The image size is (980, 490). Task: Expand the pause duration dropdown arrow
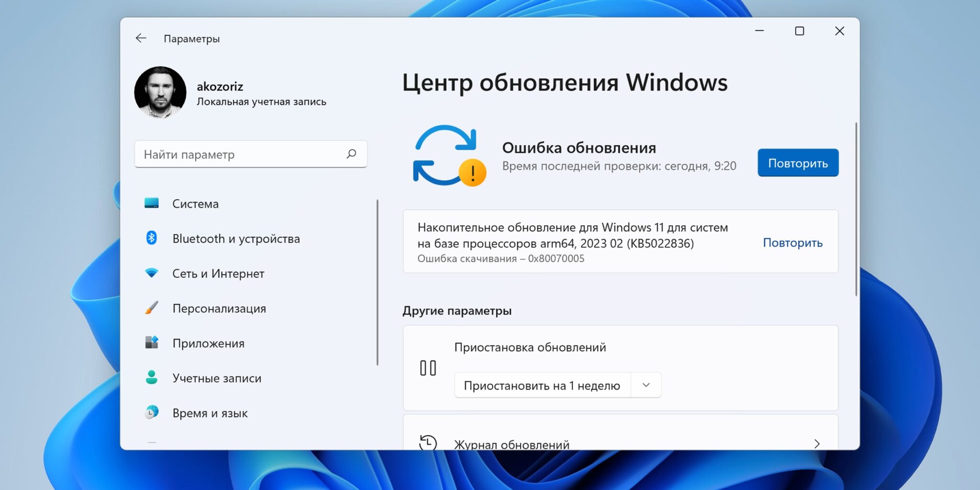pyautogui.click(x=646, y=385)
